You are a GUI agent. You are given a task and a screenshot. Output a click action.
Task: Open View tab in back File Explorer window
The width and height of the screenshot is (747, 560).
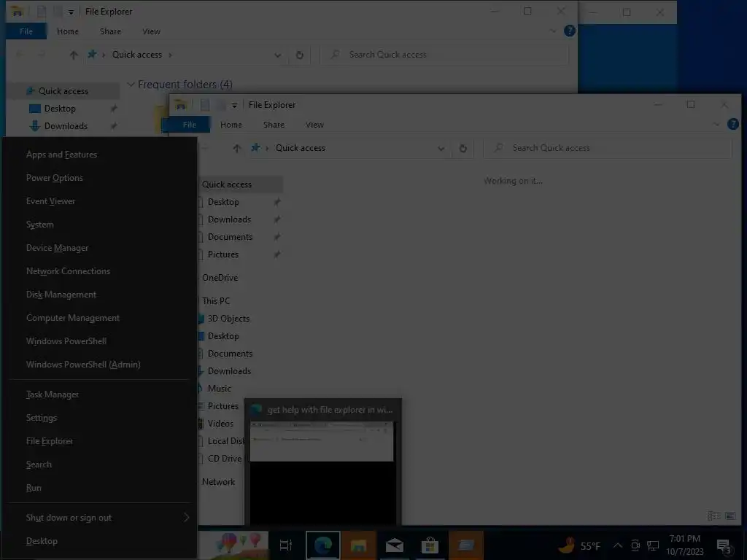(x=151, y=31)
